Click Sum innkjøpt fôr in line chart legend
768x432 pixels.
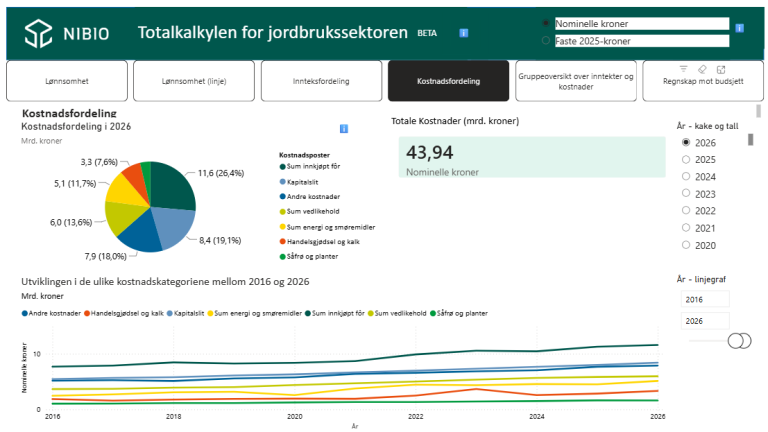(x=335, y=313)
